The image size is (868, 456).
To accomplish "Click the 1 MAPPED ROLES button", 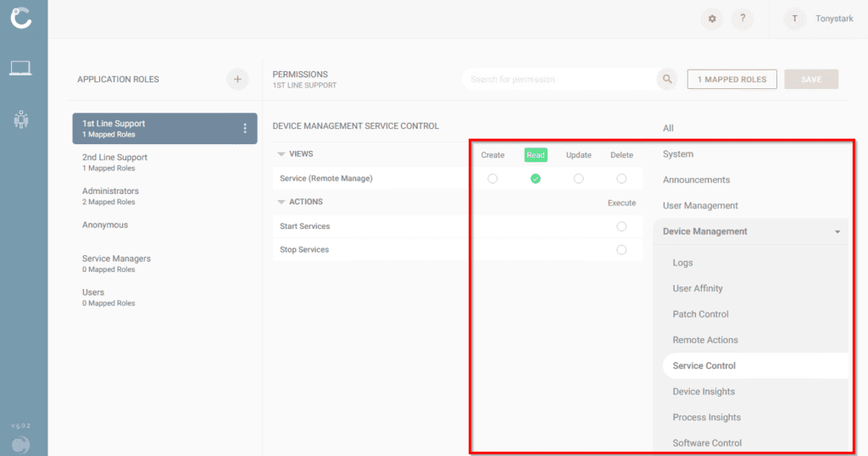I will click(732, 79).
